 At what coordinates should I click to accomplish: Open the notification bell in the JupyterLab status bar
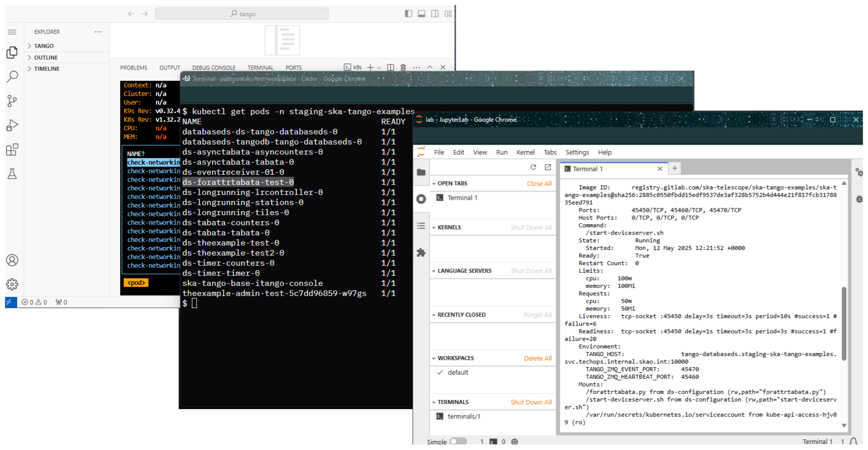[x=853, y=441]
